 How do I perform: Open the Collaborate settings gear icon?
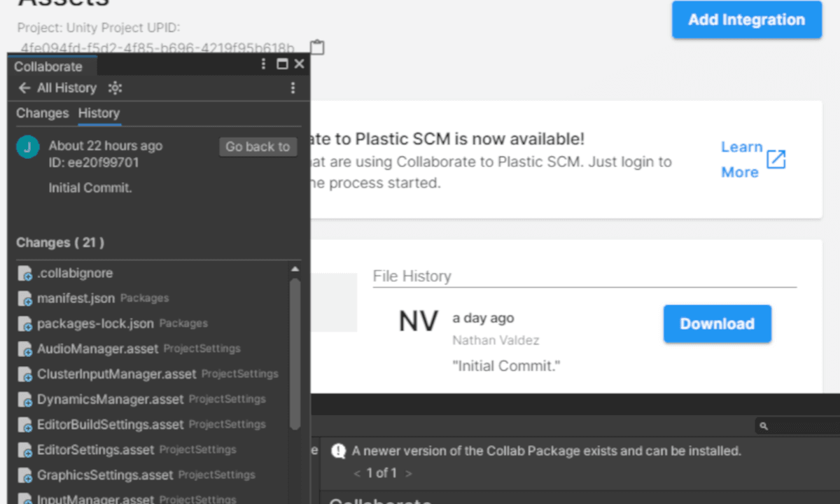click(x=115, y=87)
